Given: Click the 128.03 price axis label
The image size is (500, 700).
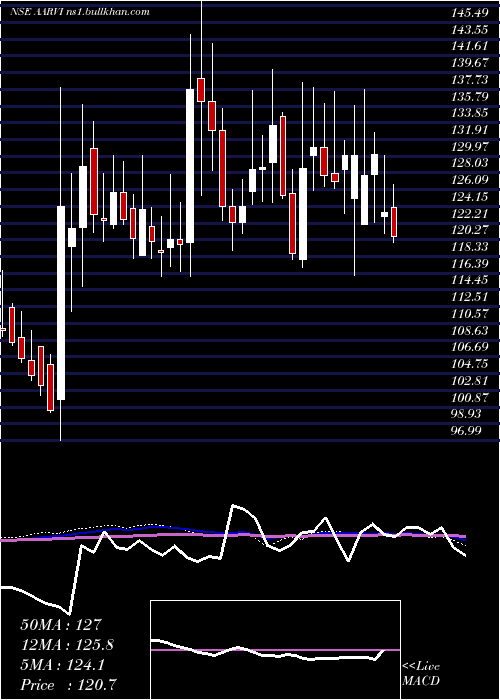Looking at the screenshot, I should (469, 163).
